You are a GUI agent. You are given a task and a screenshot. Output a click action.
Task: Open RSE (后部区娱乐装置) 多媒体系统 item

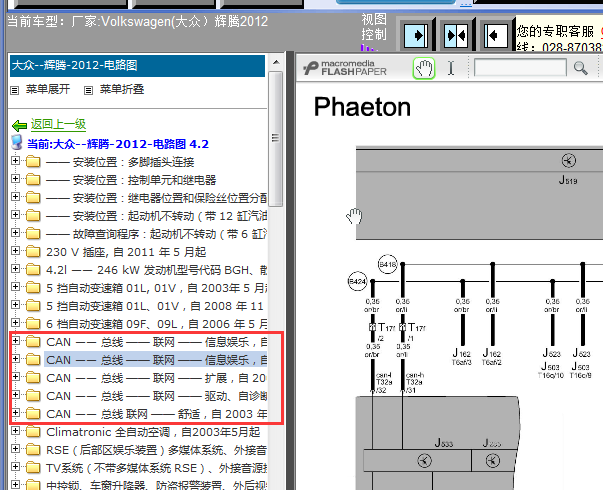coord(156,450)
